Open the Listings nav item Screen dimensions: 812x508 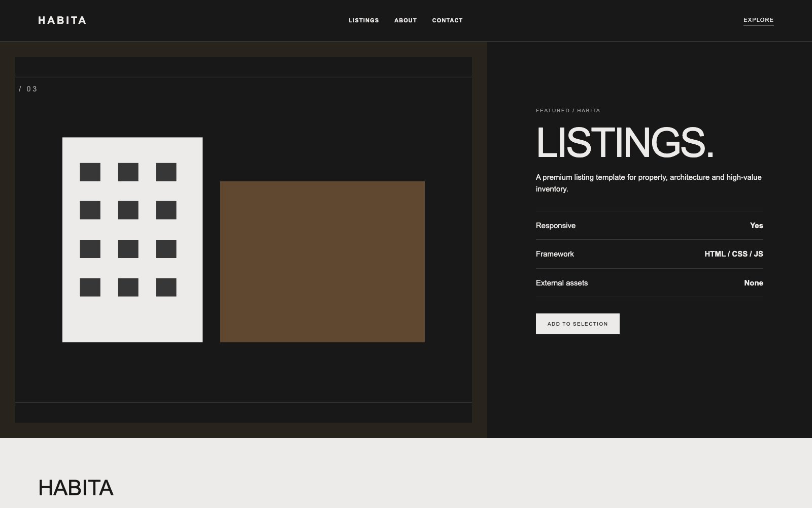(364, 20)
